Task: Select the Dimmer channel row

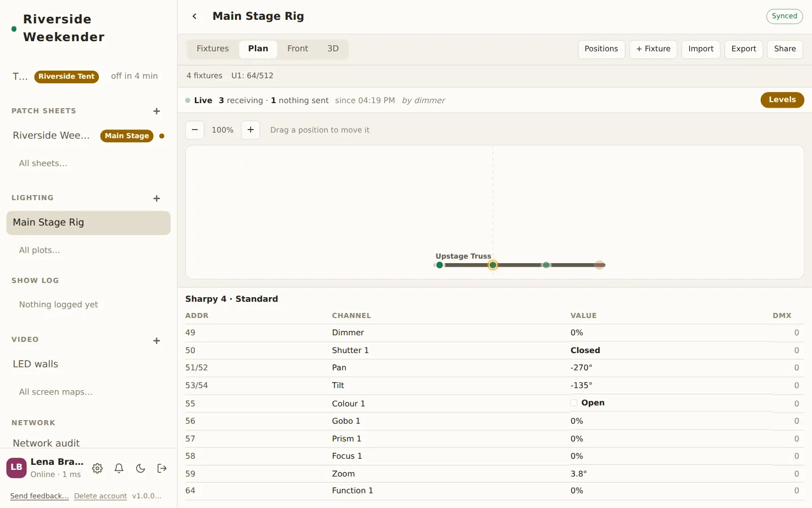Action: pyautogui.click(x=494, y=333)
